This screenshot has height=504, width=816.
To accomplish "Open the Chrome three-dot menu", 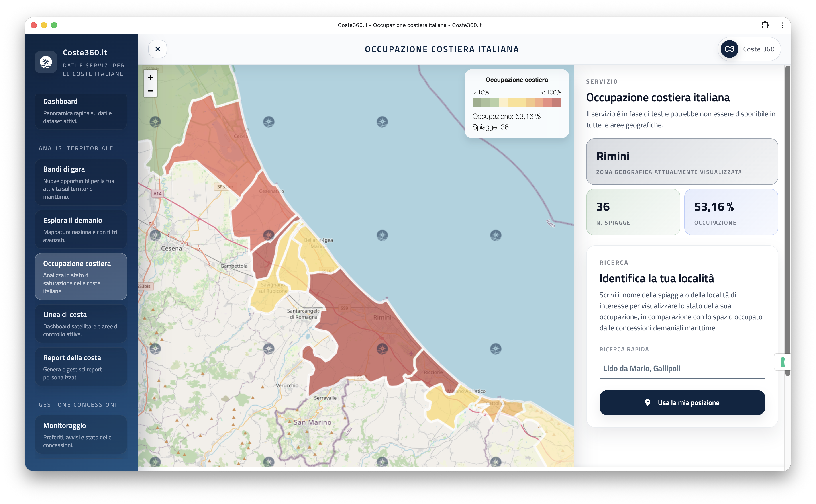I will 783,25.
